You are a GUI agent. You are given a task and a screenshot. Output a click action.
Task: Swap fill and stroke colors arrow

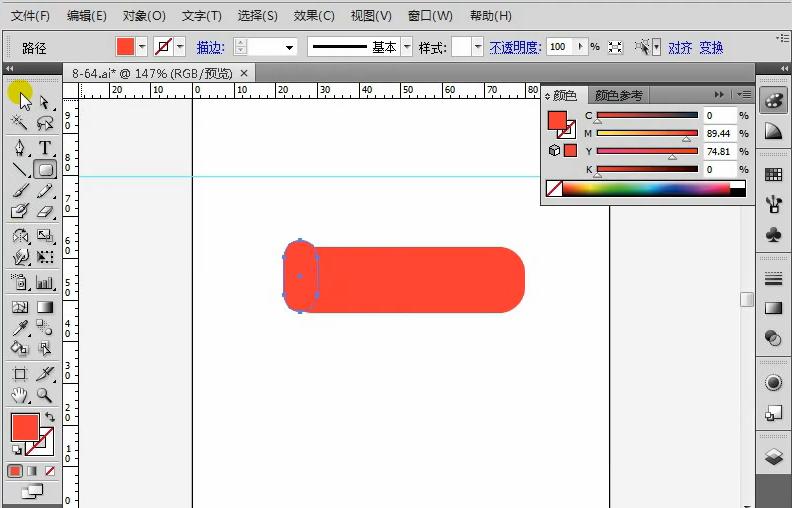(x=50, y=417)
